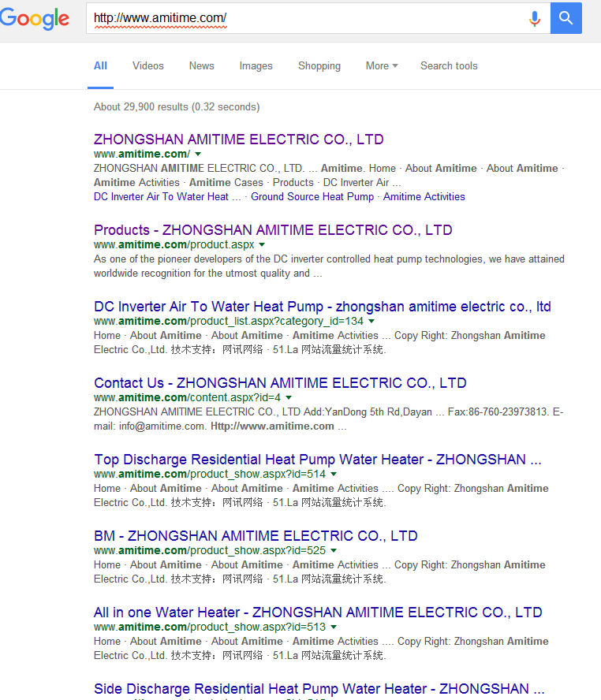Open DC Inverter Air To Water Heat Pump result title
Viewport: 601px width, 700px height.
point(323,307)
